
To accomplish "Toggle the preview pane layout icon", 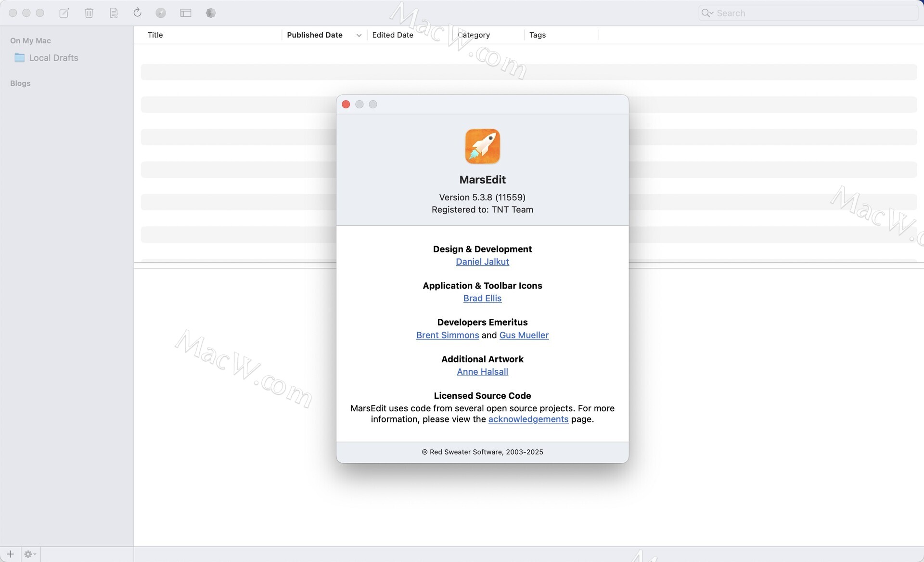I will point(186,13).
